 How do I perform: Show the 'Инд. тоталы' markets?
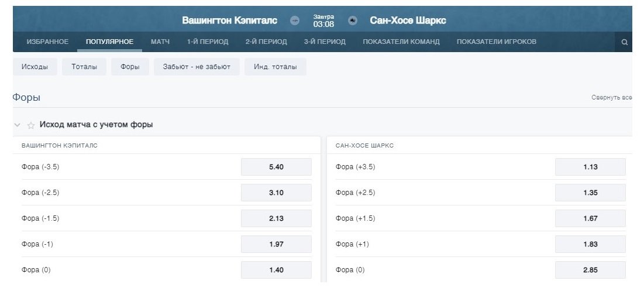(x=275, y=67)
